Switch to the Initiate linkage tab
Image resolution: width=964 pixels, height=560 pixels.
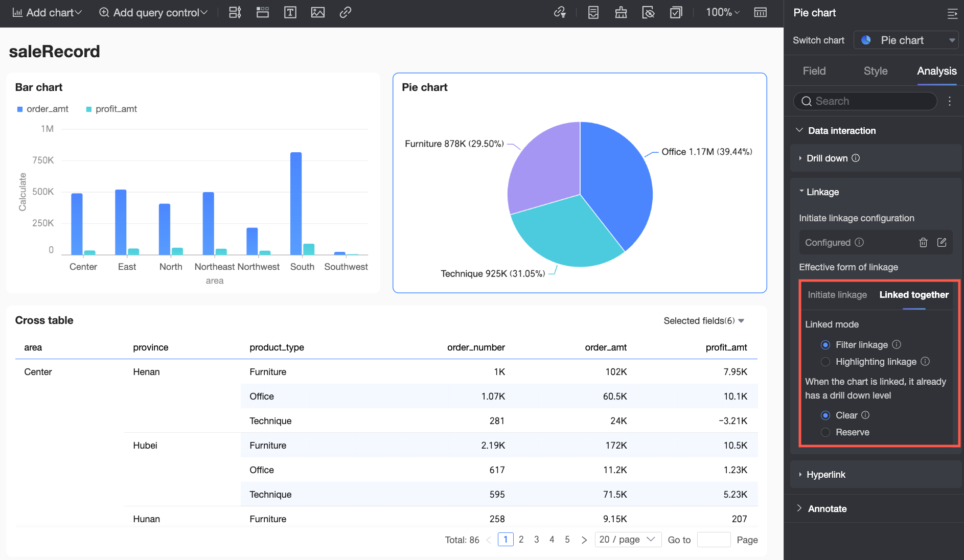[837, 295]
